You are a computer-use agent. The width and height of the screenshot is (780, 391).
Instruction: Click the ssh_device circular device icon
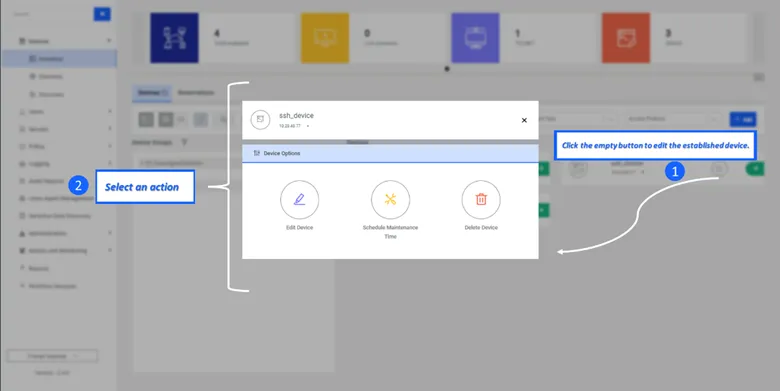[x=260, y=119]
